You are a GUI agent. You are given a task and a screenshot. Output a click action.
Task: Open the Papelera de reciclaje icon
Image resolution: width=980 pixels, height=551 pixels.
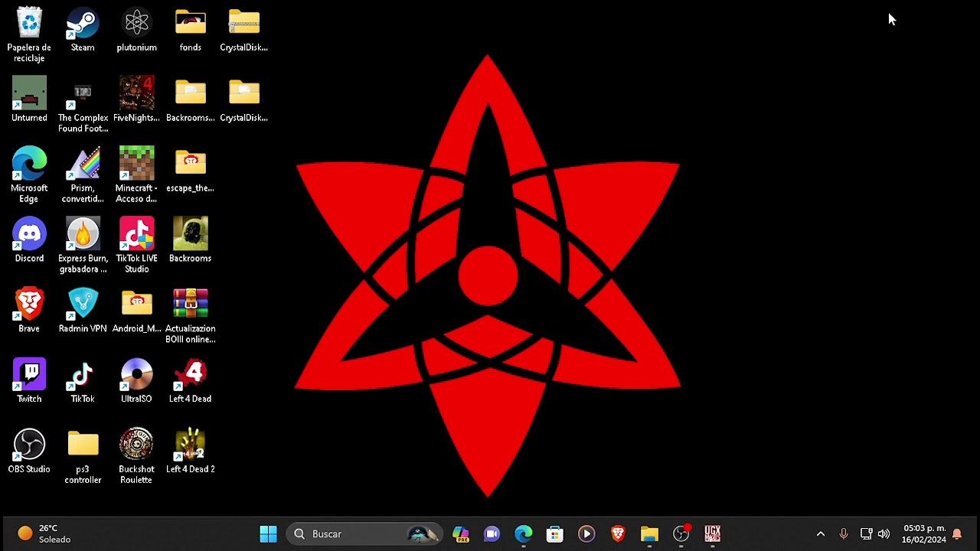tap(29, 23)
